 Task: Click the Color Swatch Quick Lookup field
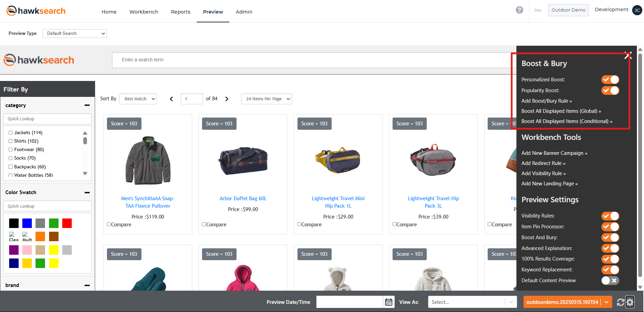[47, 206]
